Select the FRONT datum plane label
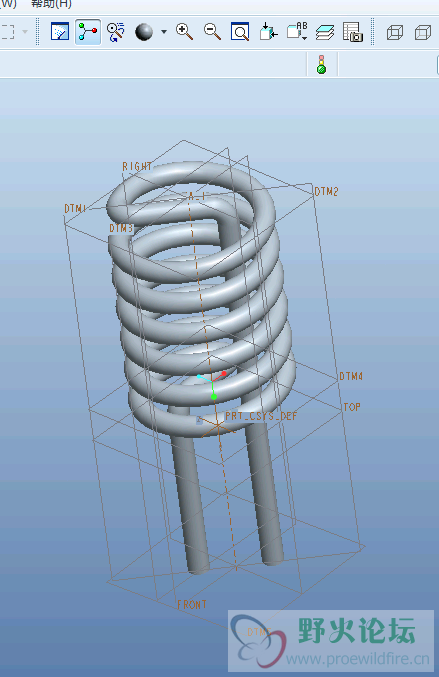439x677 pixels. pyautogui.click(x=192, y=604)
